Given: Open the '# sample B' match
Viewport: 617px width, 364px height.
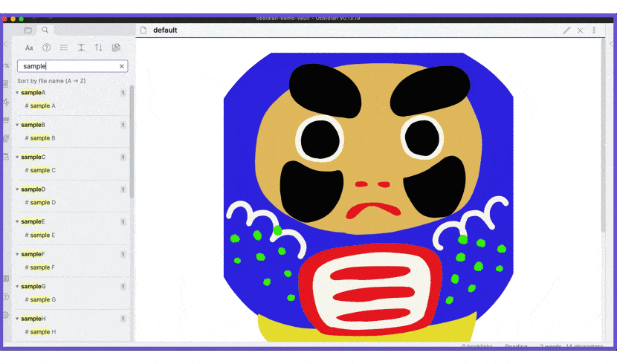Looking at the screenshot, I should [x=40, y=138].
